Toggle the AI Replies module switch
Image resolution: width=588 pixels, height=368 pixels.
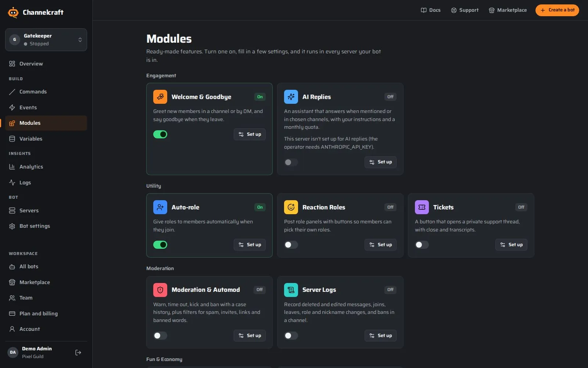click(291, 162)
